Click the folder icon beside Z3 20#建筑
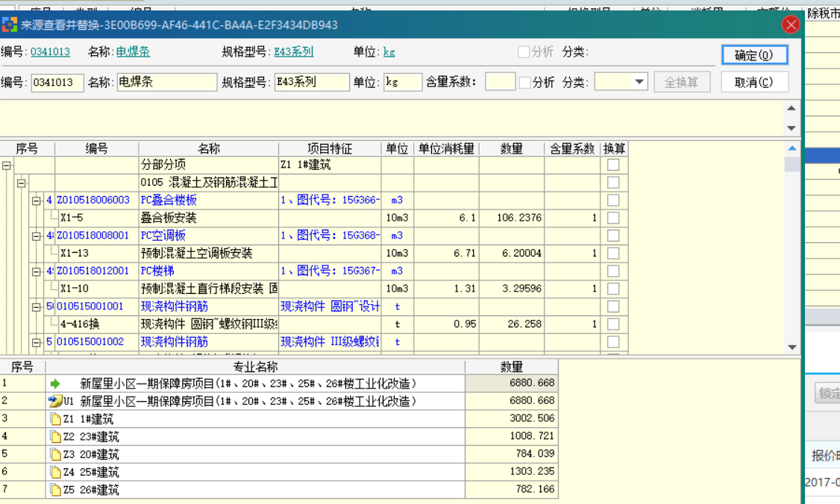Screen dimensions: 840x504 (55, 454)
